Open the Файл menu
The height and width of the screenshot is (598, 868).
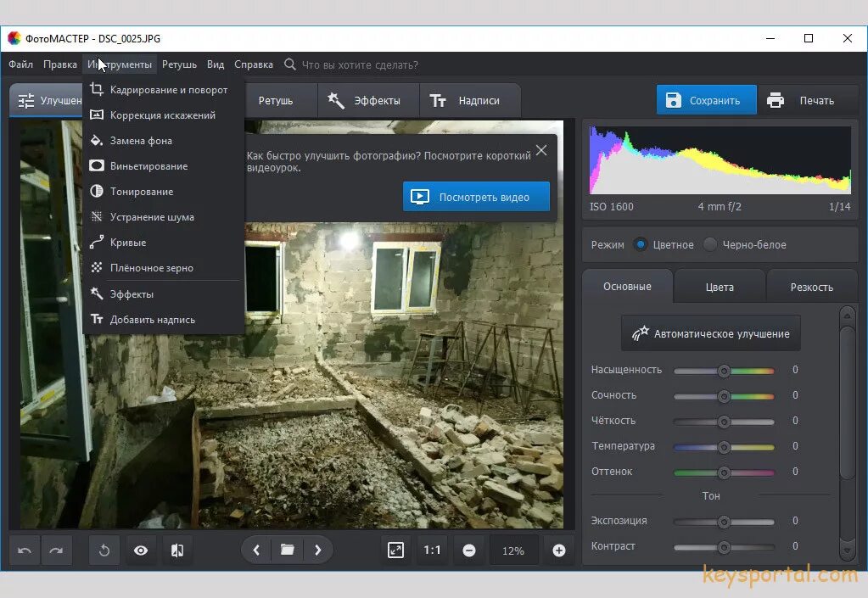click(21, 64)
